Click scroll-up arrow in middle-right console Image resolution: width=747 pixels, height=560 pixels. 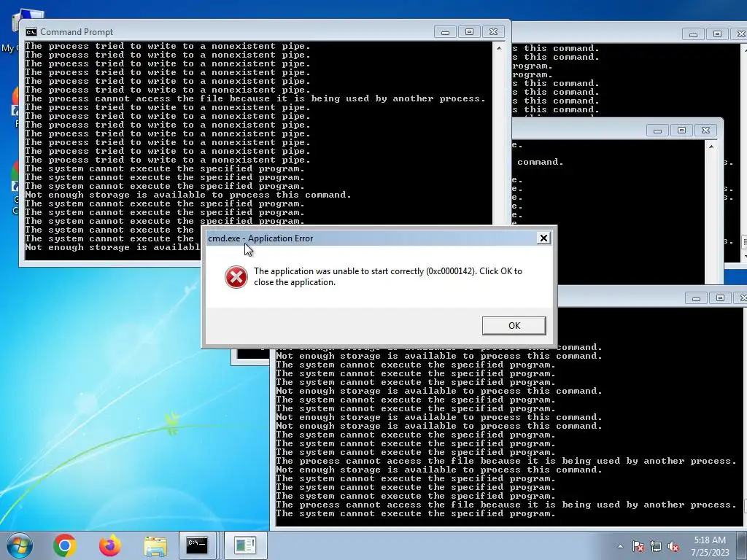click(x=711, y=147)
